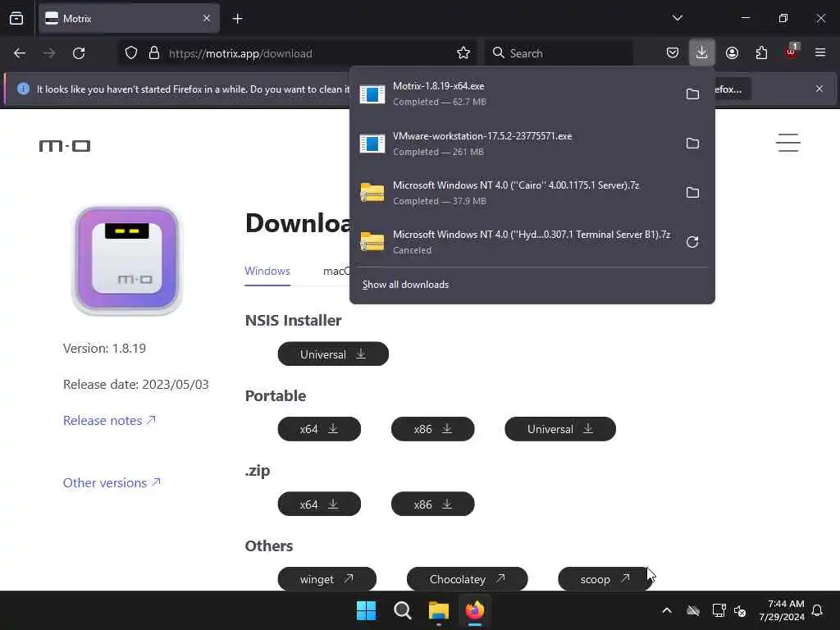Open the uBlock Origin extension icon

click(x=792, y=52)
